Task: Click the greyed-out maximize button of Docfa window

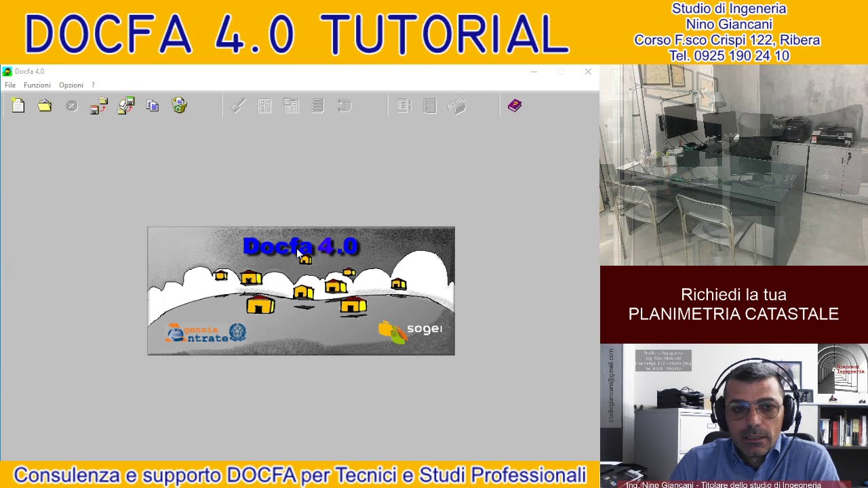Action: (561, 71)
